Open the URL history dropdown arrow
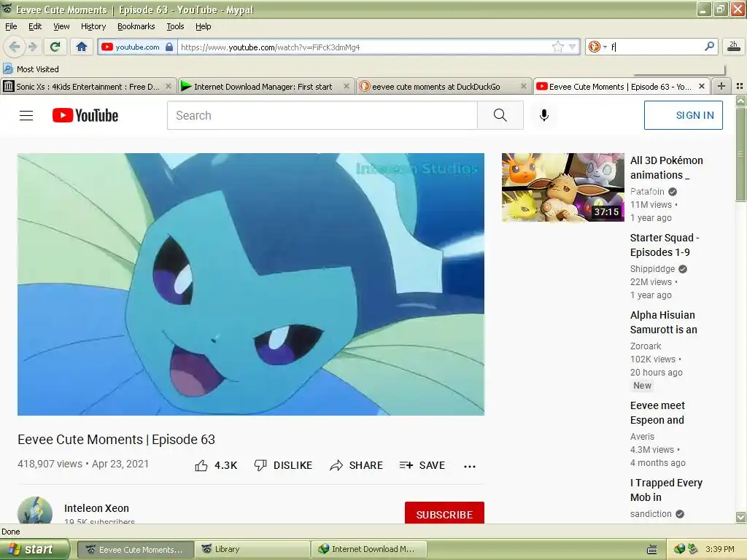747x560 pixels. click(x=572, y=47)
